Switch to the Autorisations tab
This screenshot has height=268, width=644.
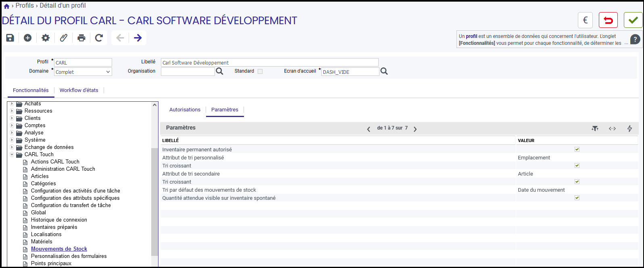click(185, 110)
